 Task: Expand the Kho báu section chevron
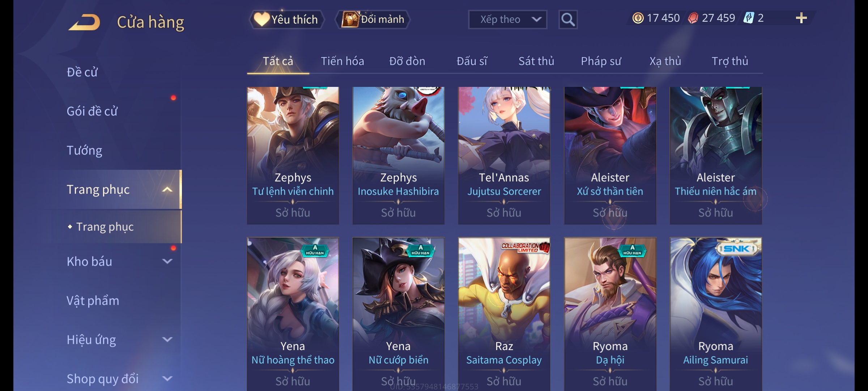coord(167,261)
